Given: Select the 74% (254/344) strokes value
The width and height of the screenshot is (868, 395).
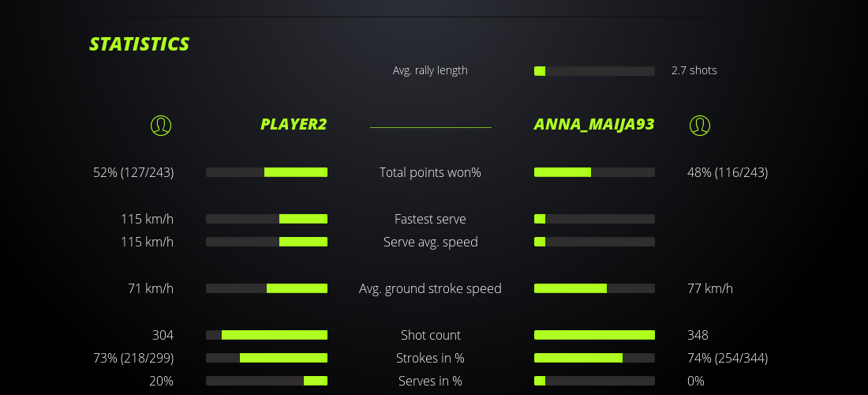Looking at the screenshot, I should 728,358.
